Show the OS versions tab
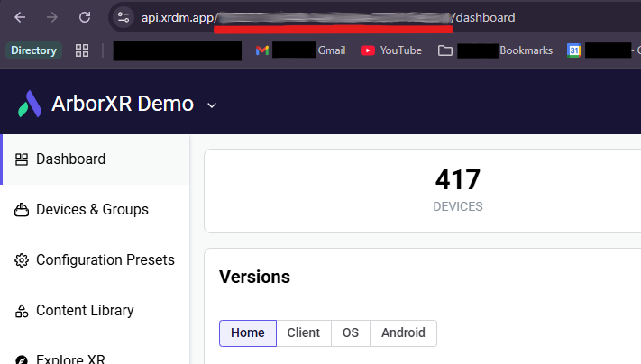This screenshot has width=641, height=364. coord(350,332)
